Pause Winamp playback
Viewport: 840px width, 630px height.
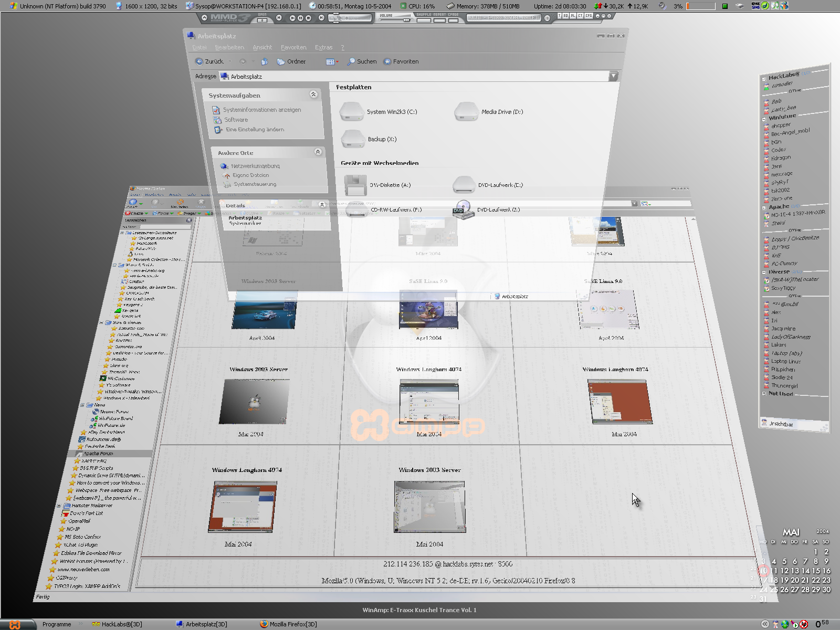tap(300, 18)
